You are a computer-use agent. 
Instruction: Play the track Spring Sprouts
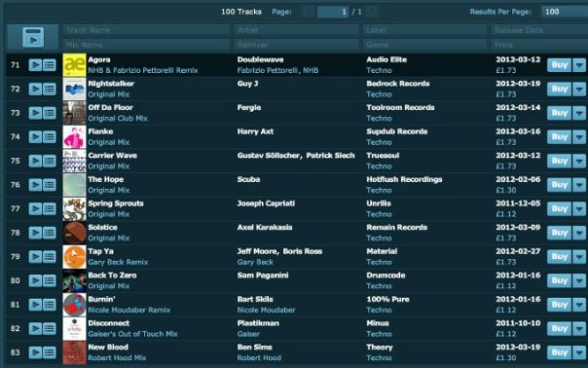click(35, 209)
